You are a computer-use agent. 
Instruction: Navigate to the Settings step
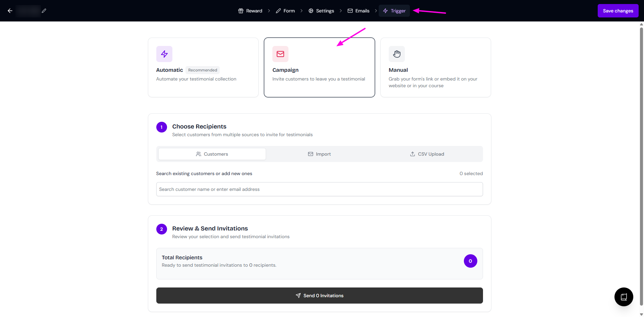tap(321, 11)
